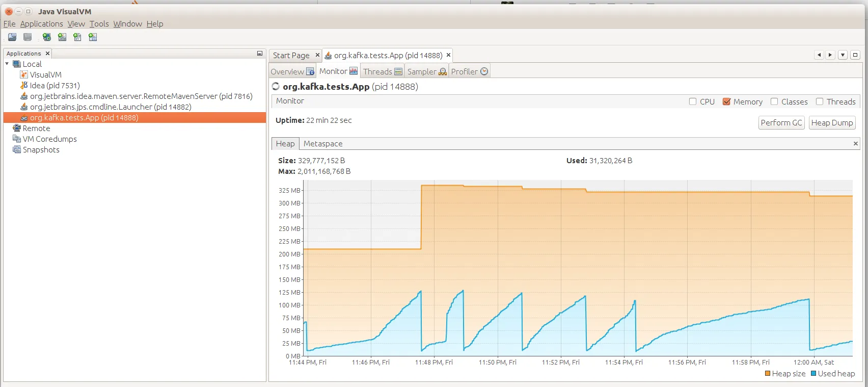Click the Heap Dump button

click(x=832, y=123)
